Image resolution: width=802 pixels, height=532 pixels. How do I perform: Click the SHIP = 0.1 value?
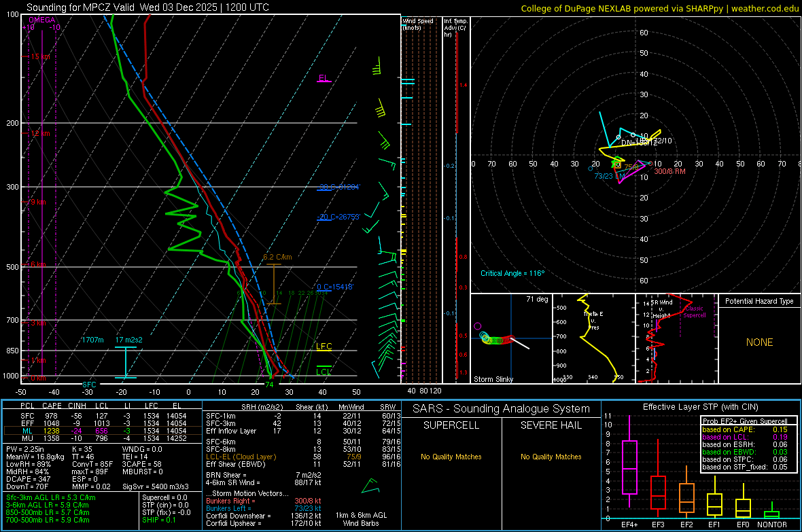click(x=159, y=520)
